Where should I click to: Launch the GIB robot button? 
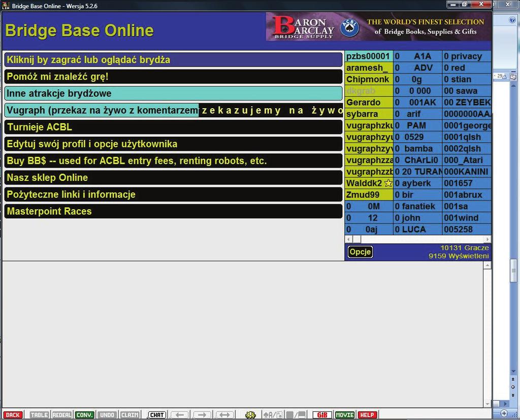(322, 415)
